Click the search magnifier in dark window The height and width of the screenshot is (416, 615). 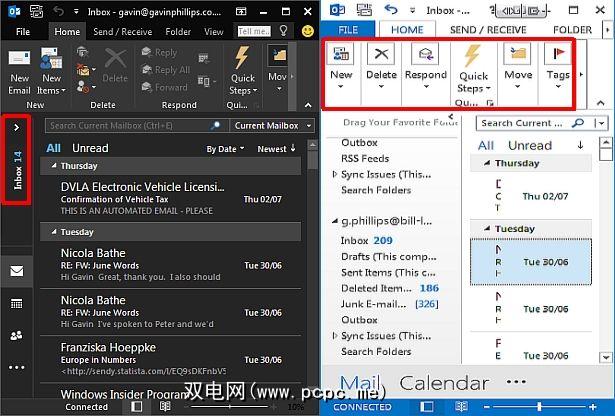pos(215,125)
